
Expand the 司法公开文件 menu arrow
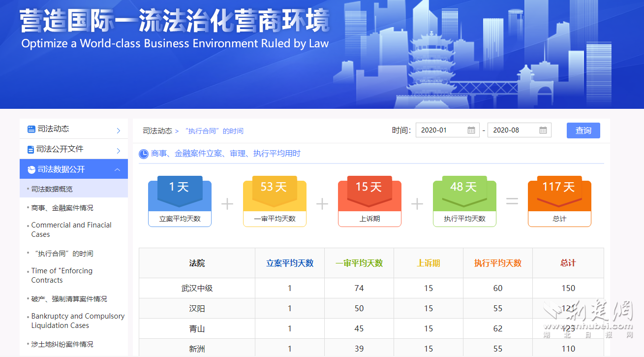118,151
